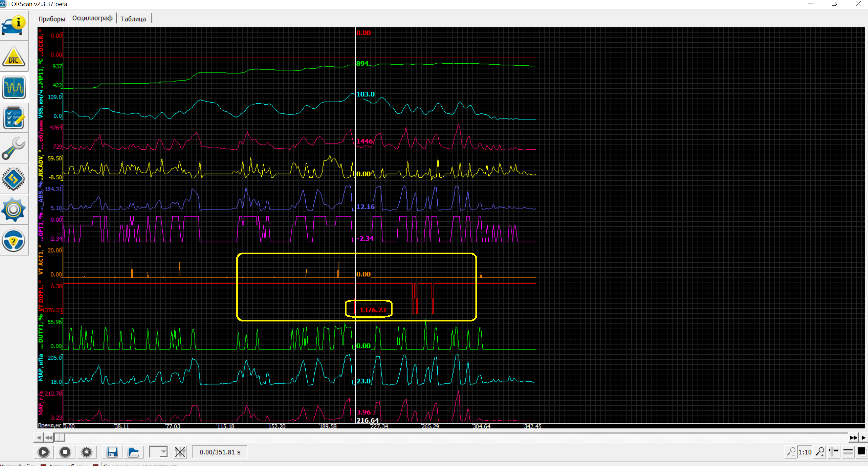Open the settings gear section in sidebar

14,209
